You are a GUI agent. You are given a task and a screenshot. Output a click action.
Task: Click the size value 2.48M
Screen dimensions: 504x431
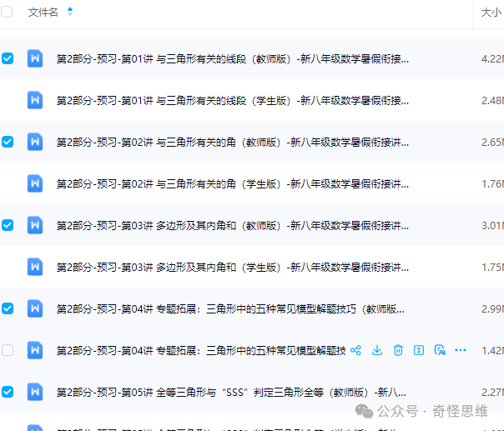[x=492, y=101]
